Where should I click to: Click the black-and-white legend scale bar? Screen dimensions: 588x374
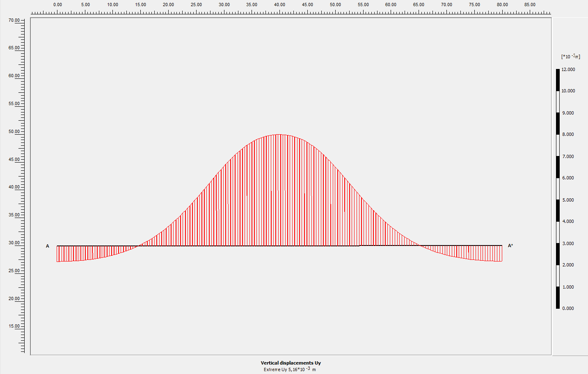pos(558,189)
